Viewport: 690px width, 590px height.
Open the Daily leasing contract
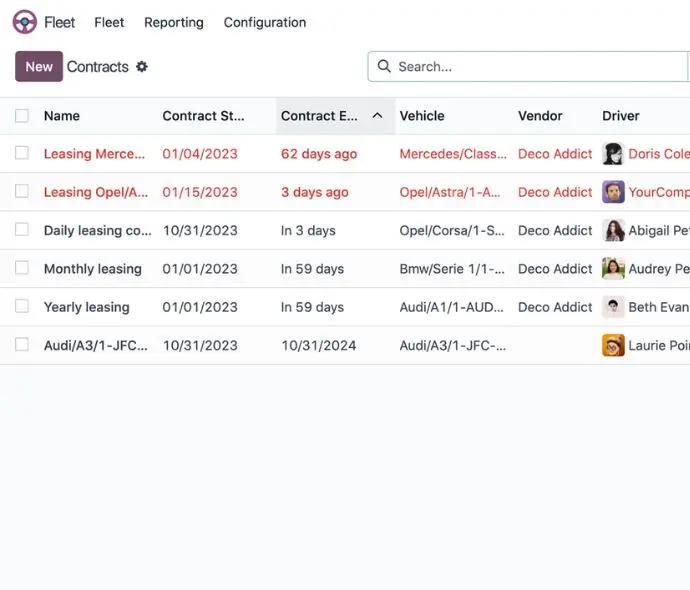tap(98, 231)
